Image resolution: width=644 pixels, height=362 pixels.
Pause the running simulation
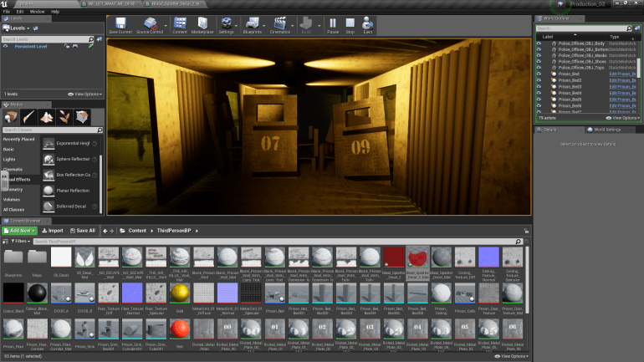coord(334,25)
